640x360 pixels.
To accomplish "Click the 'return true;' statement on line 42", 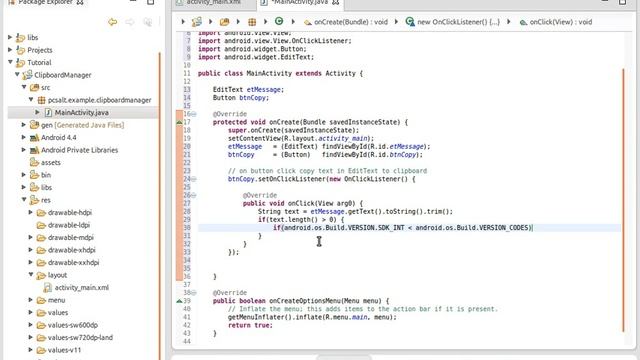I will 250,325.
